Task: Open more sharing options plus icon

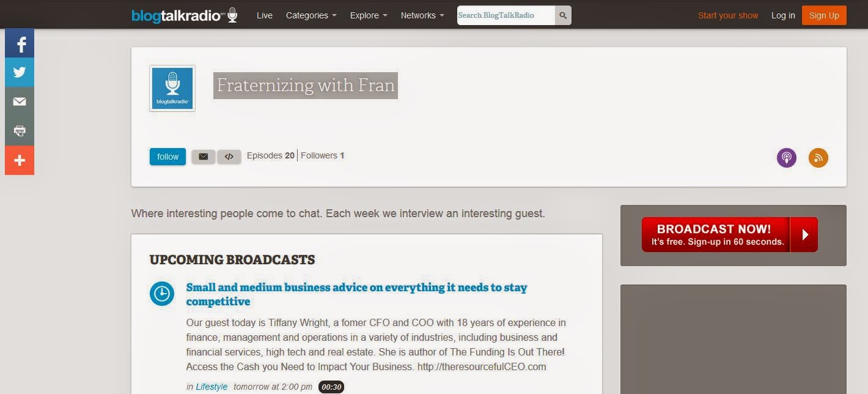Action: coord(20,160)
